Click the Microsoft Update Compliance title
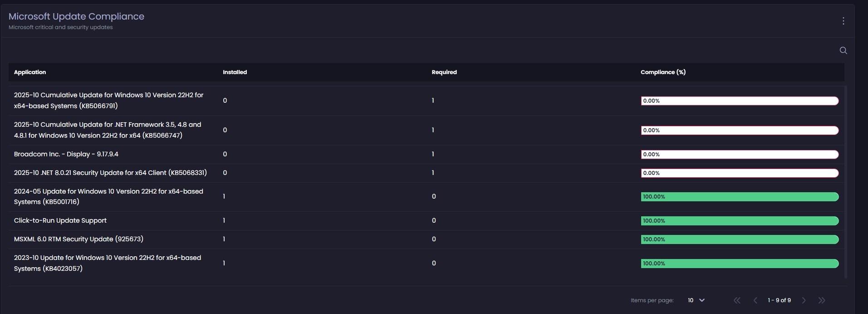 pos(76,16)
